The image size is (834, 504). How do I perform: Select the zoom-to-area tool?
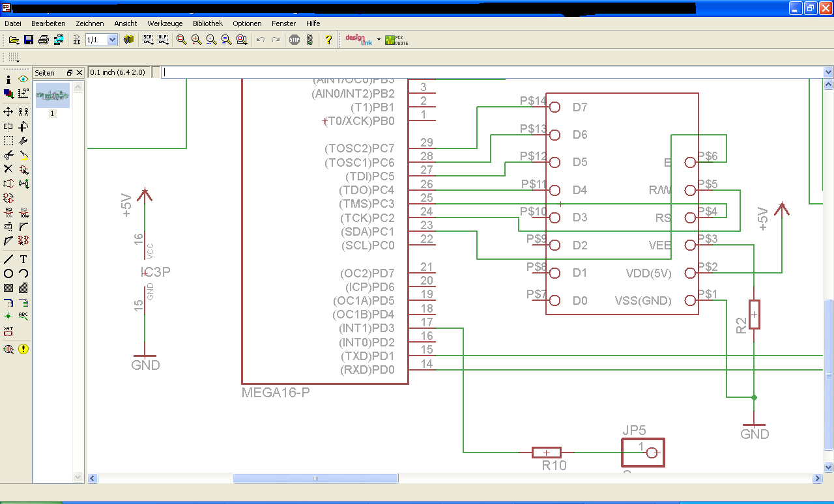[x=242, y=40]
